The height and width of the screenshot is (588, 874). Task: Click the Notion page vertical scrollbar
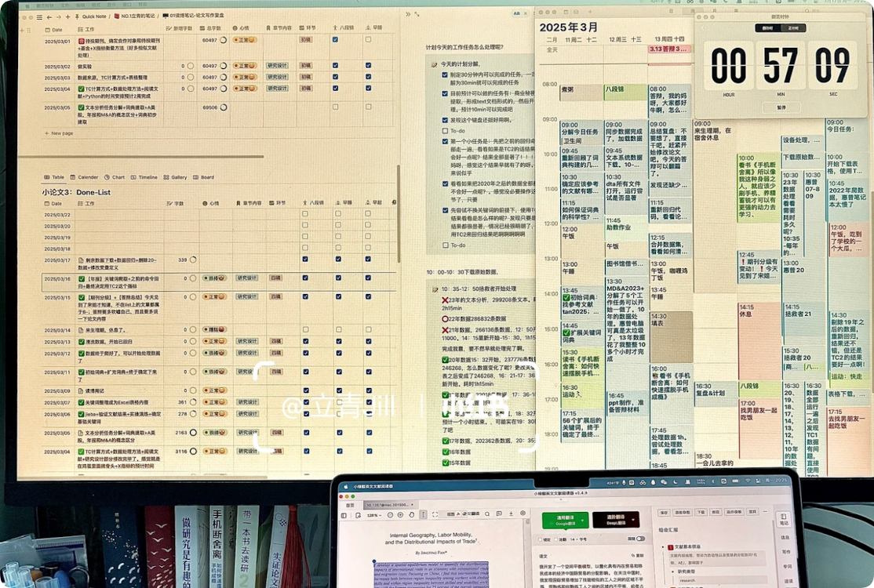[x=399, y=214]
